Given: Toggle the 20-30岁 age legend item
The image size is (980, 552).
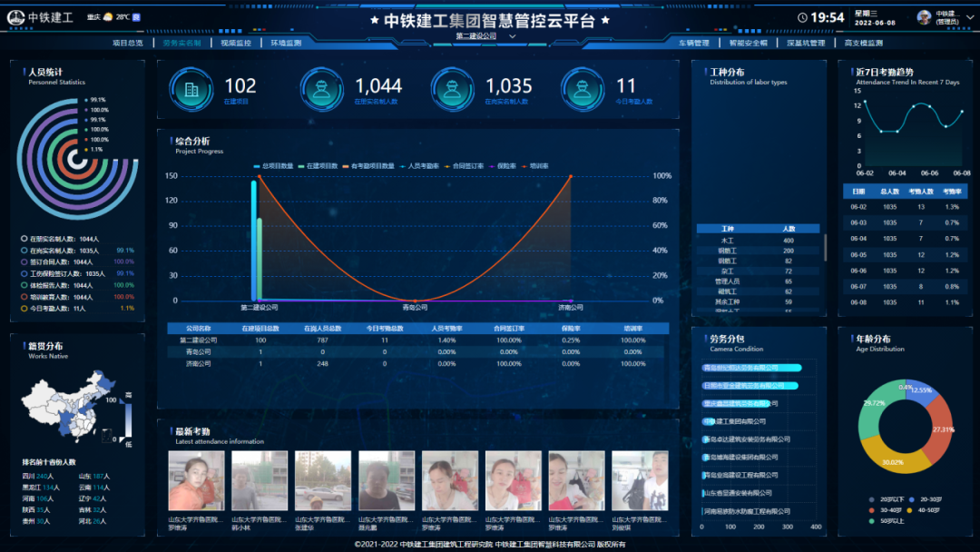Looking at the screenshot, I should point(926,499).
